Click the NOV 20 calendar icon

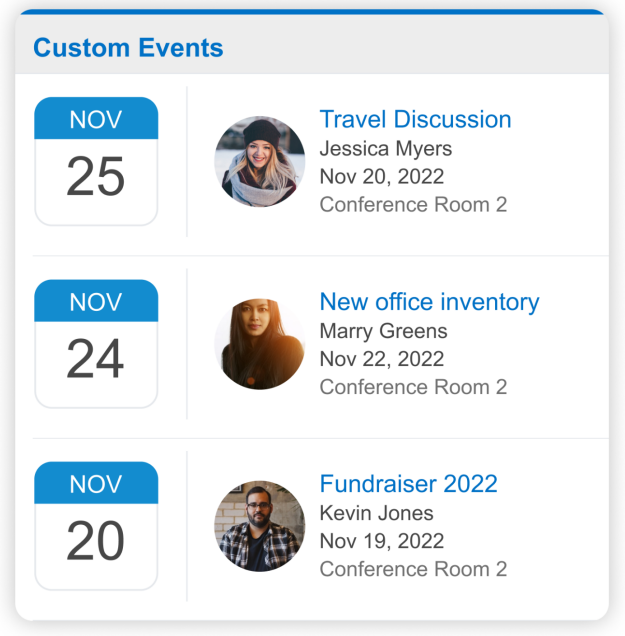(x=96, y=526)
